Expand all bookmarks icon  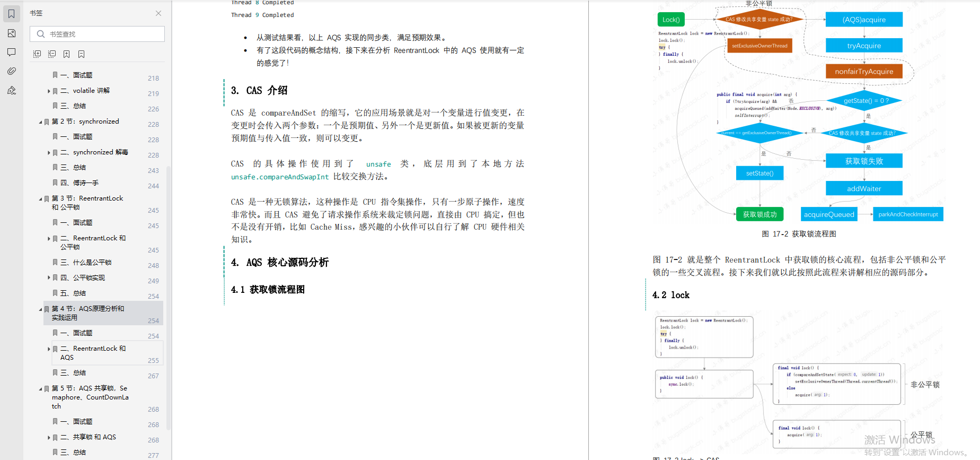37,54
